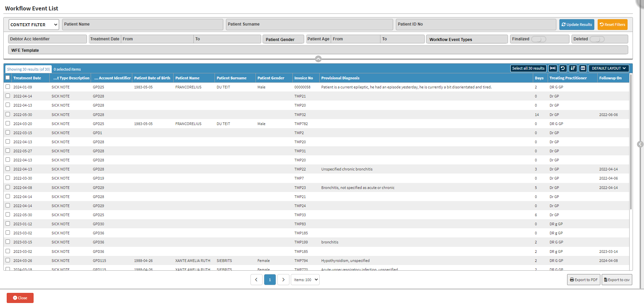Click the table's vertical scrollbar
This screenshot has width=644, height=306.
click(x=631, y=141)
